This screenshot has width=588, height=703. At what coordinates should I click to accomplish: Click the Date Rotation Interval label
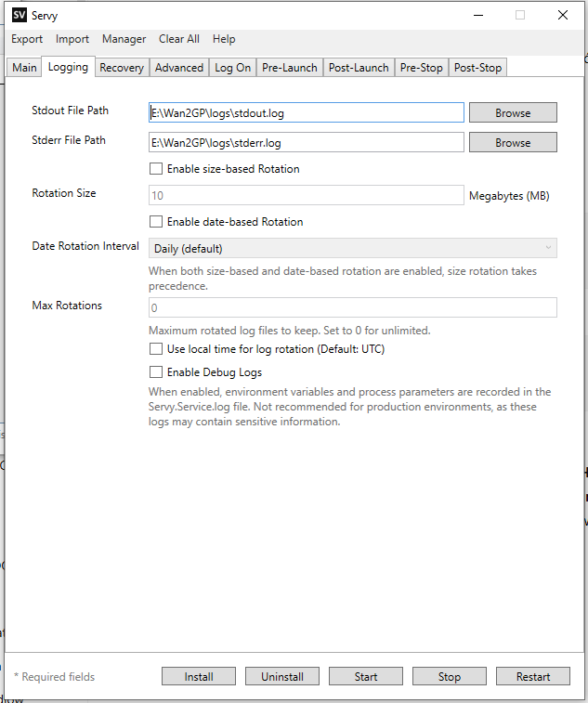(85, 246)
